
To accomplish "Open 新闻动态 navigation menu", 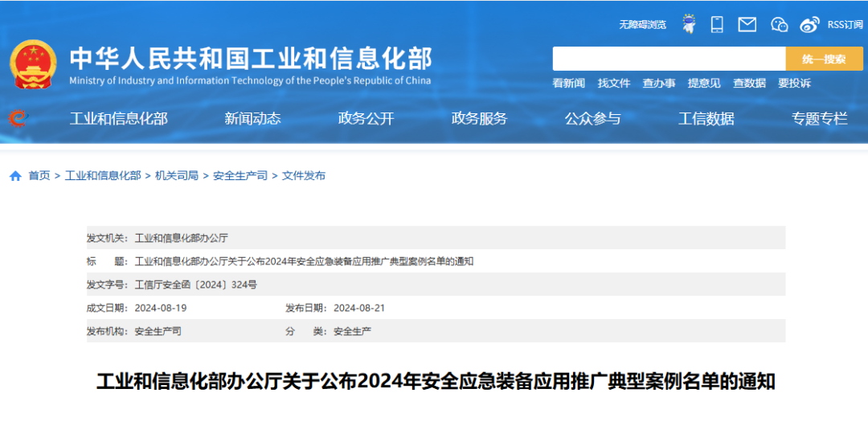I will [252, 118].
